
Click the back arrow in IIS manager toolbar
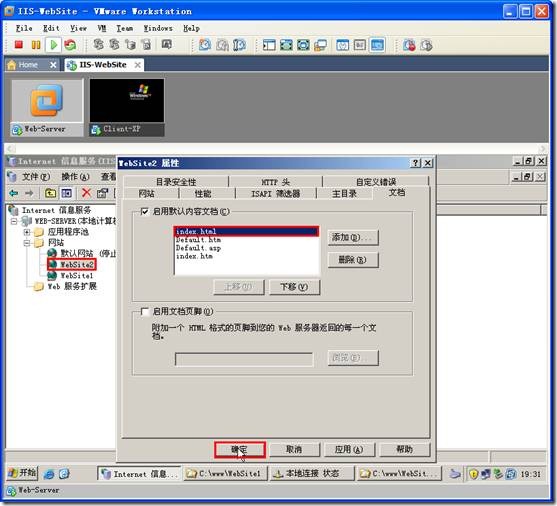(13, 193)
